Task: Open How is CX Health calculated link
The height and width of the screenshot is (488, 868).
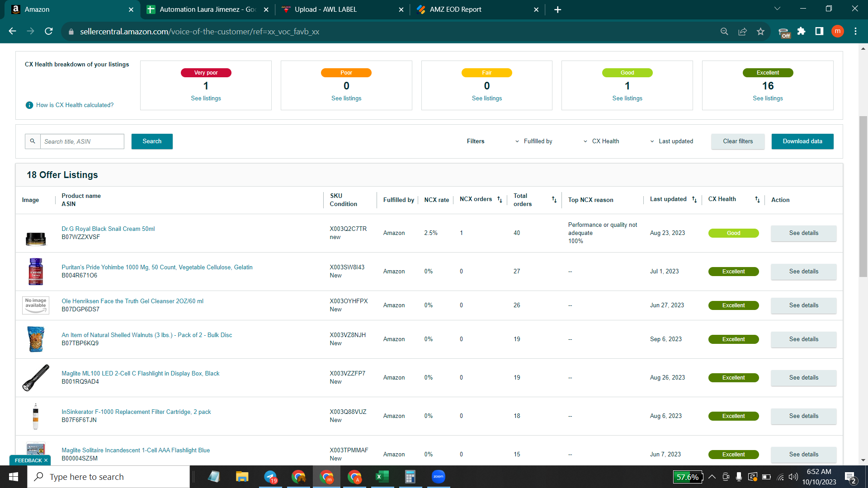Action: pos(75,105)
